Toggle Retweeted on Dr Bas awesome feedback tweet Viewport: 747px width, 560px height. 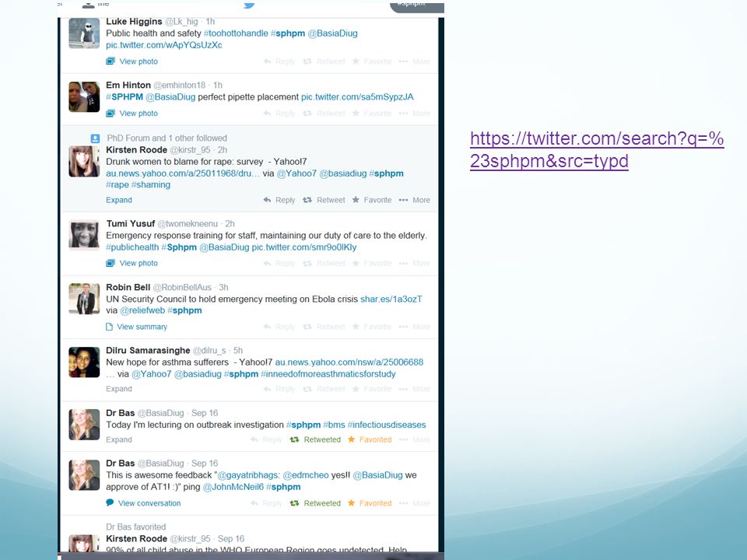(315, 503)
